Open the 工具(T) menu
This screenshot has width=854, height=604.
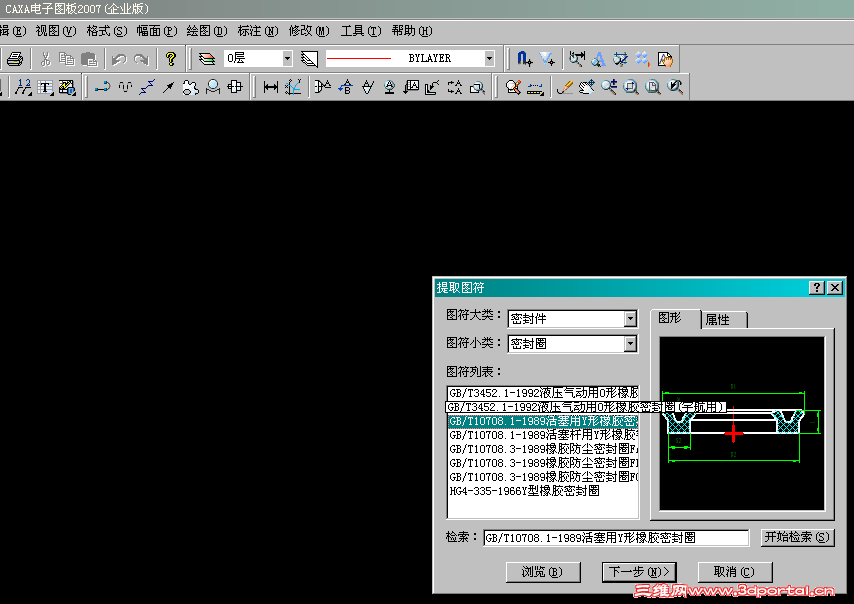tap(361, 31)
